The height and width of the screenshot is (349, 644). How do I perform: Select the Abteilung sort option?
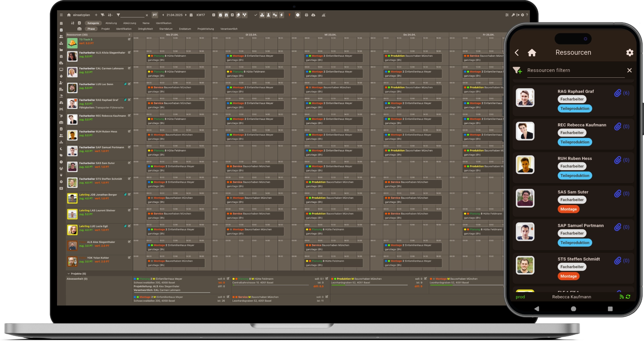click(111, 23)
